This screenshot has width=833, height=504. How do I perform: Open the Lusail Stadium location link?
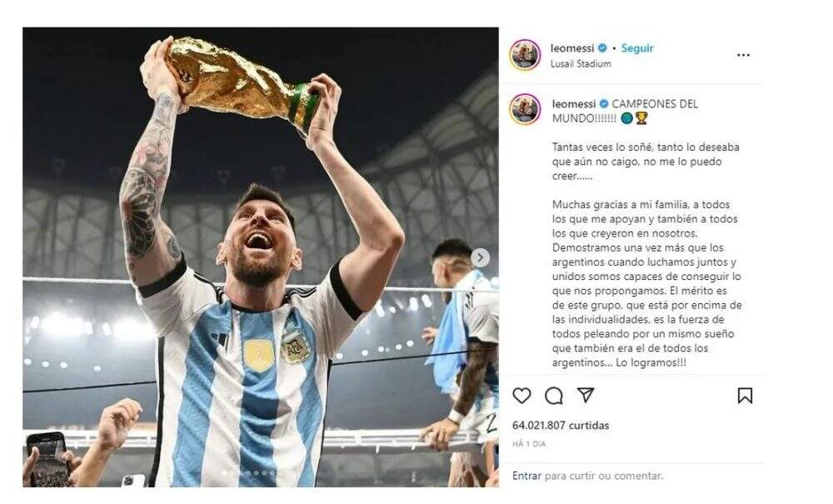[581, 64]
